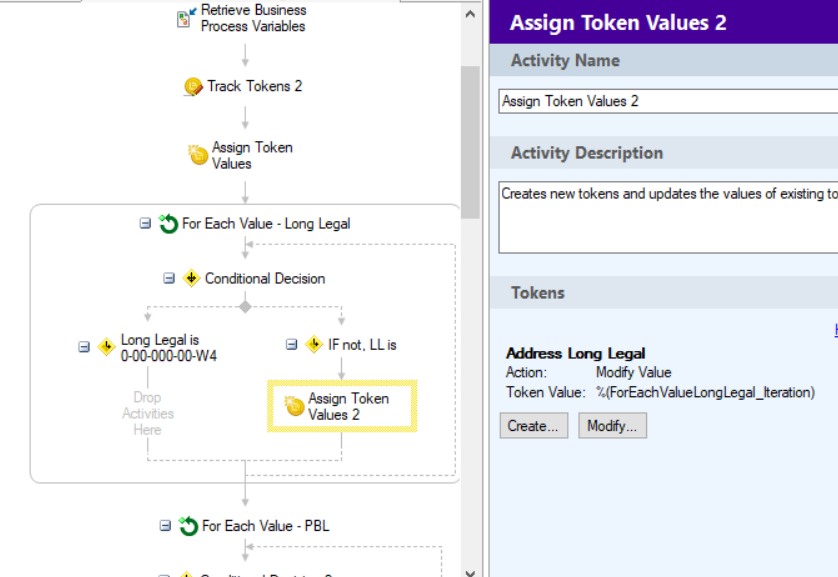This screenshot has height=577, width=838.
Task: Collapse the Conditional Decision node
Action: click(x=169, y=278)
